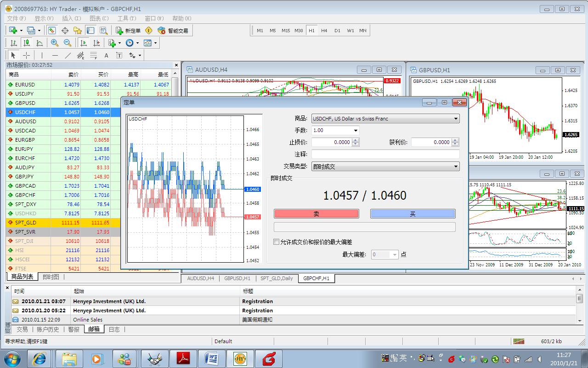Enable chart auto scroll icon

pyautogui.click(x=84, y=43)
